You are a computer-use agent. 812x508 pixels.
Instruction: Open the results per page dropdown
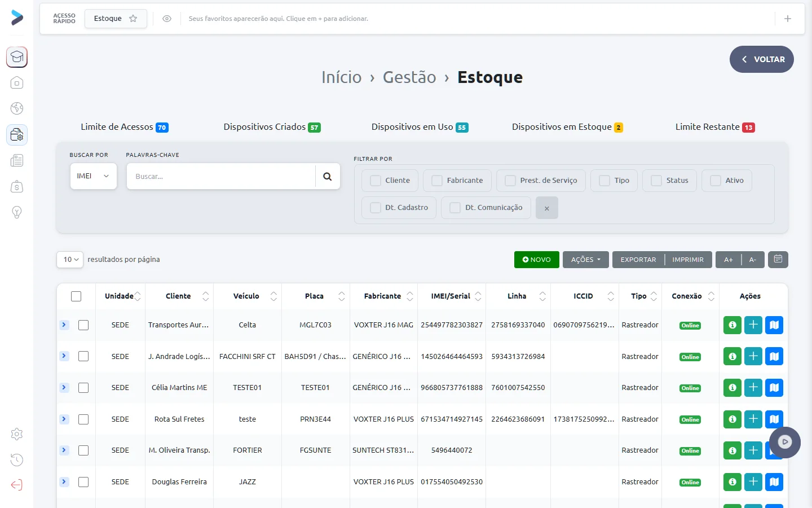[70, 260]
